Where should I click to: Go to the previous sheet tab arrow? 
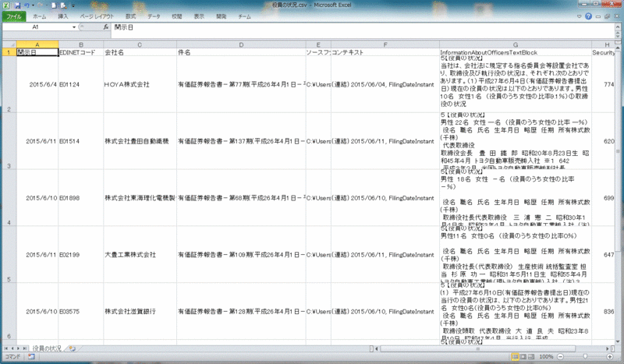point(12,348)
